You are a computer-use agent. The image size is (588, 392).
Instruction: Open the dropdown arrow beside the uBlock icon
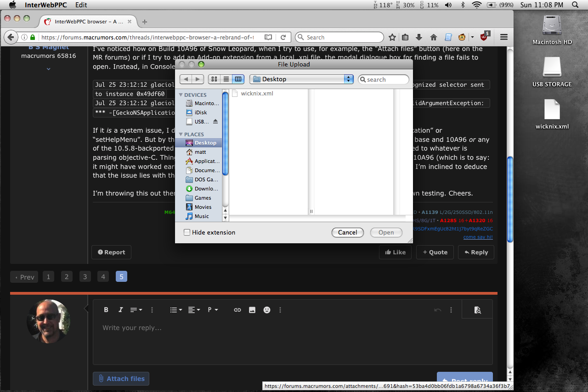tap(472, 37)
